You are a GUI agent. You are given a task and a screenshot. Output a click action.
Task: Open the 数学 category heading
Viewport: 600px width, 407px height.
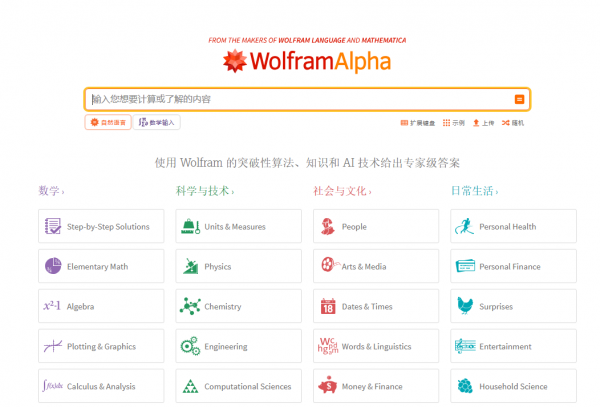51,191
